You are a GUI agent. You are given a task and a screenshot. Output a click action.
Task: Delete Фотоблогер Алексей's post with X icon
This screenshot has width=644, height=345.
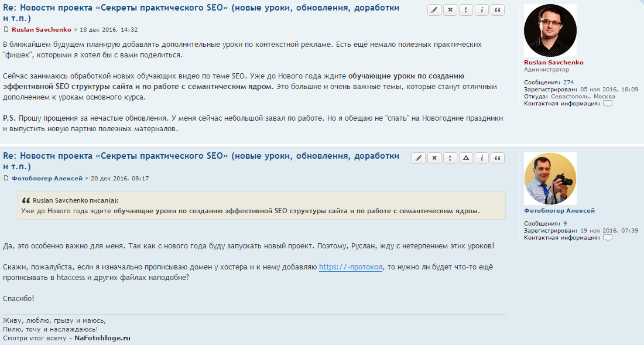click(434, 158)
